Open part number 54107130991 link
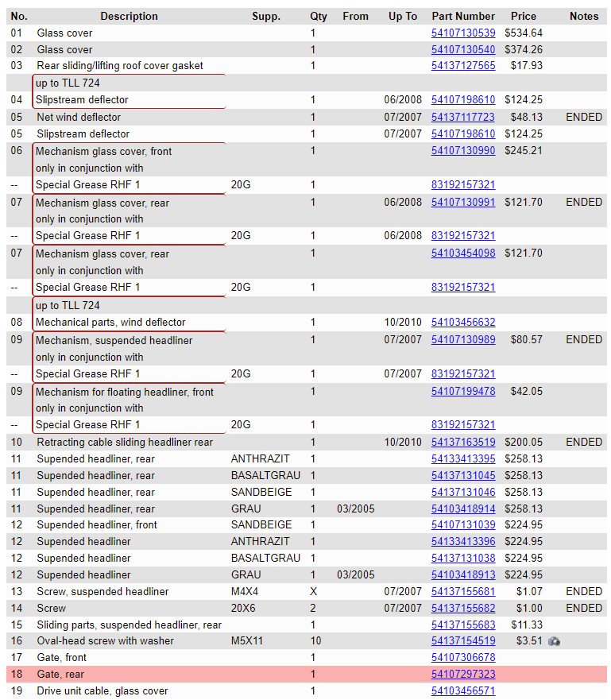611x700 pixels. click(x=463, y=203)
